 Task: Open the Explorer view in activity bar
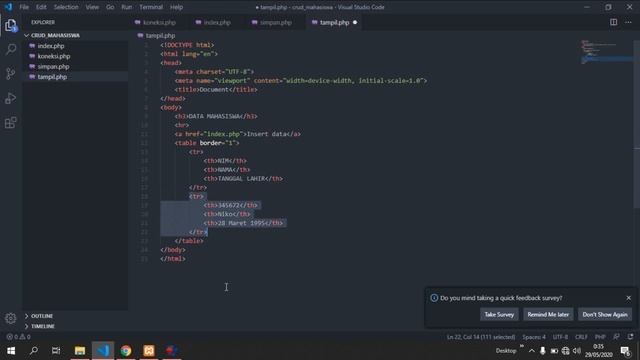pyautogui.click(x=11, y=25)
